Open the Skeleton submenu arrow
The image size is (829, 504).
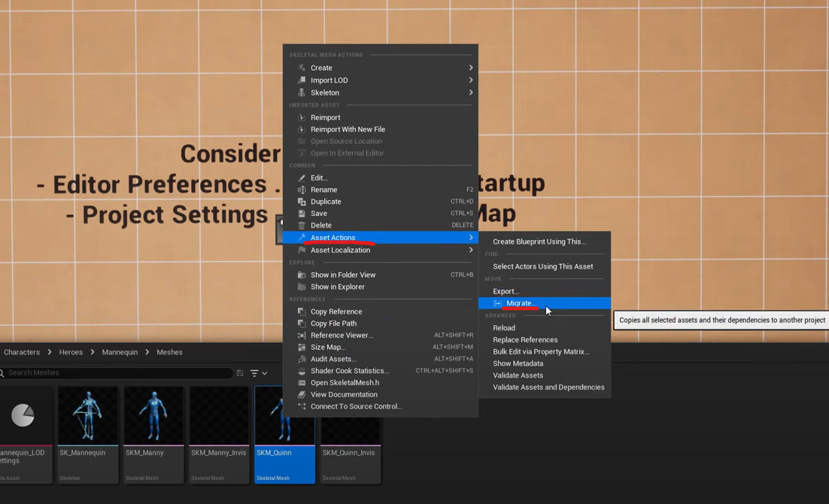click(471, 93)
